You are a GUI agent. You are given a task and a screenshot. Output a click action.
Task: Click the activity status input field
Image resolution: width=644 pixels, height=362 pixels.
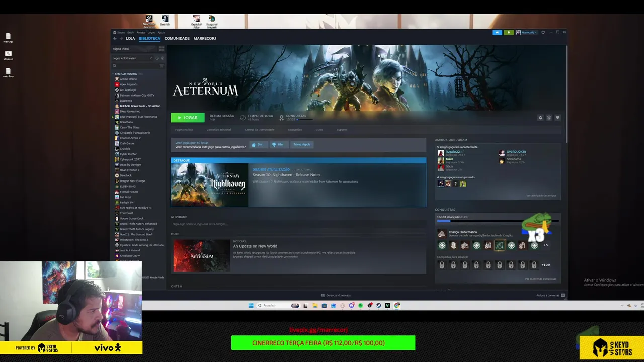[298, 224]
